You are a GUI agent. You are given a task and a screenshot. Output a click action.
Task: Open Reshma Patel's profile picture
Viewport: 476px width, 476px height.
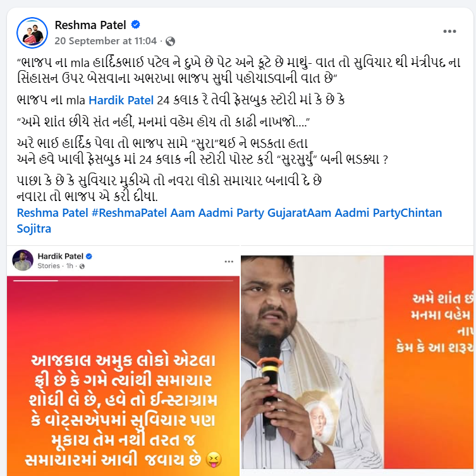(32, 33)
